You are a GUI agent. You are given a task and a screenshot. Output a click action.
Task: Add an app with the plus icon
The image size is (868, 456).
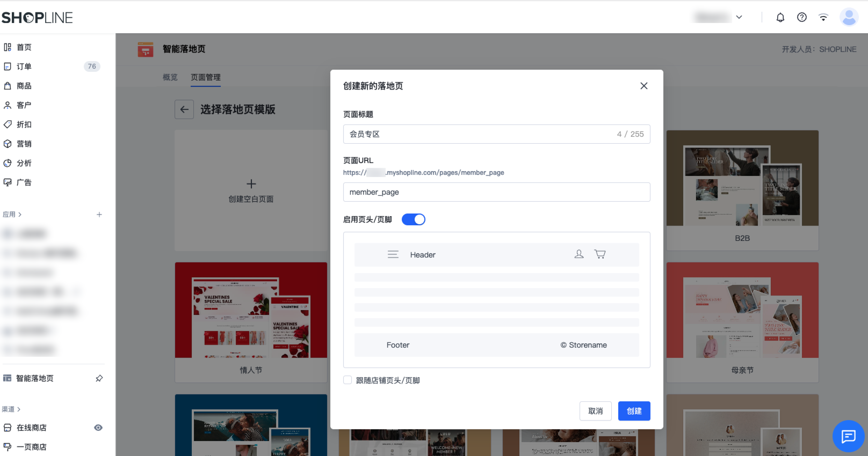pyautogui.click(x=99, y=214)
